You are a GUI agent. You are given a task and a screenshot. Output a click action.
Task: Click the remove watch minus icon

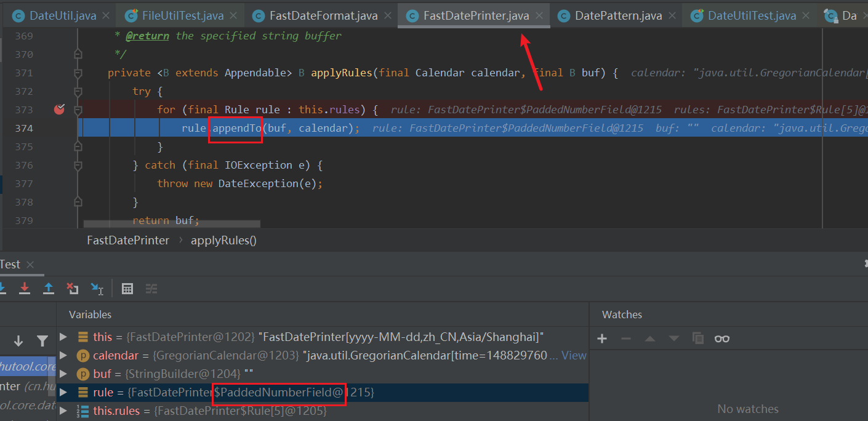[x=626, y=339]
